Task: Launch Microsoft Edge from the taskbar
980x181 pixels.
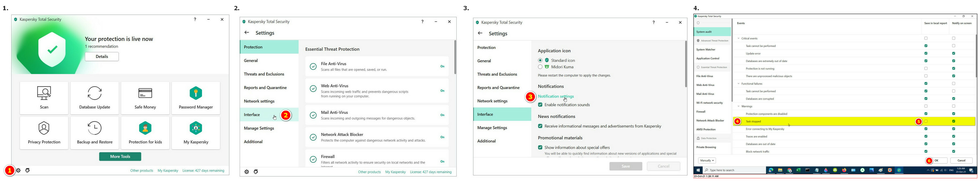Action: pyautogui.click(x=771, y=170)
